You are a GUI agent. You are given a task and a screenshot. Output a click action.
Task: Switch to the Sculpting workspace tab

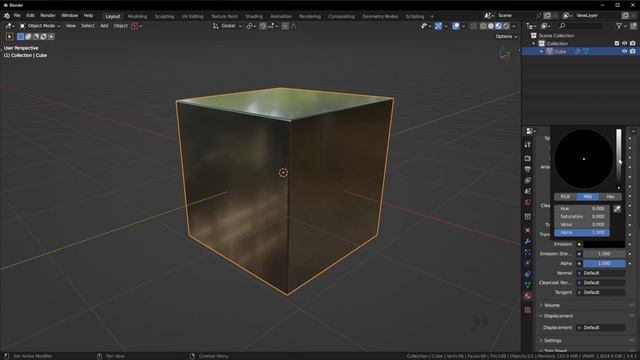pos(164,16)
